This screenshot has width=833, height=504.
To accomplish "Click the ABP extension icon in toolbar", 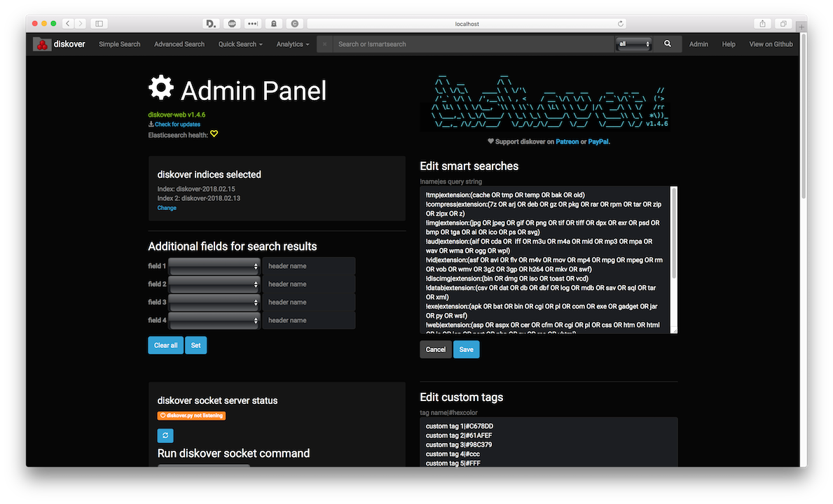I will click(232, 23).
